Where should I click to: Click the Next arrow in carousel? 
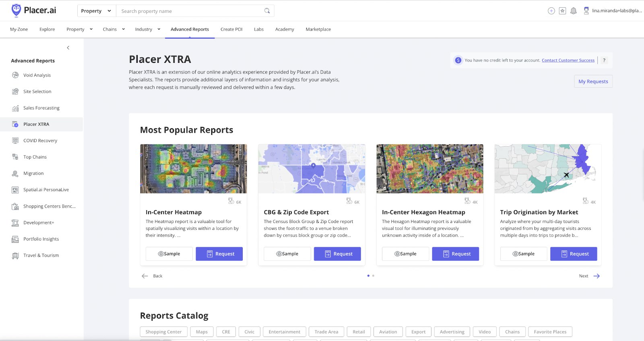[597, 276]
